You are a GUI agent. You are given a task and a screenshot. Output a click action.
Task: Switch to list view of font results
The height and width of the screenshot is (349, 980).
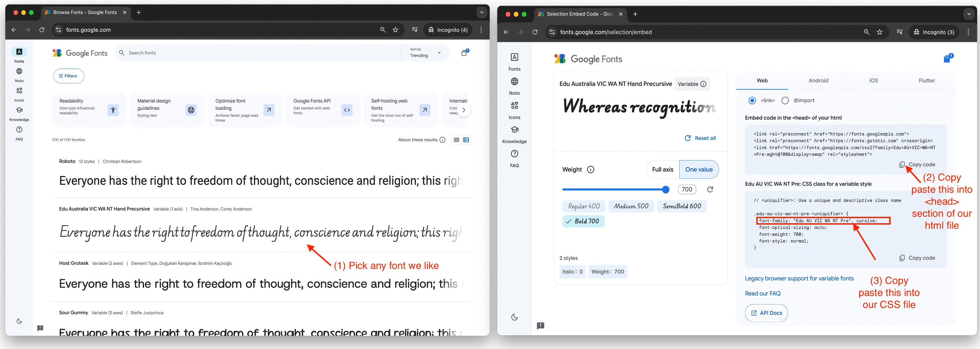466,140
